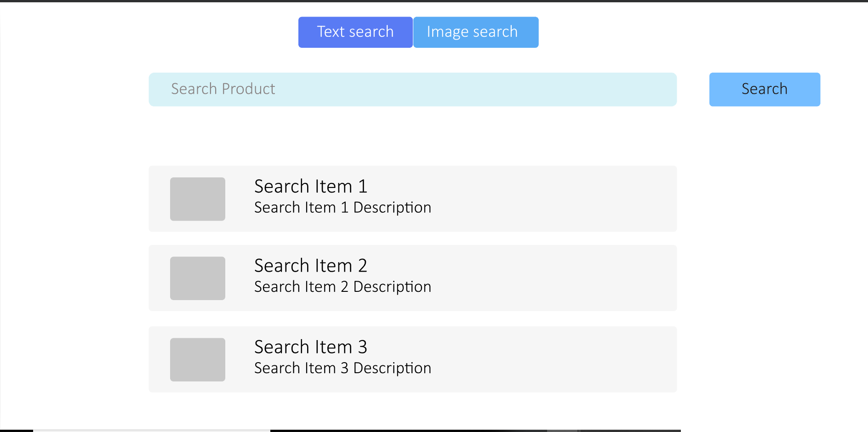Viewport: 868px width, 432px height.
Task: Select the Search Item 1 Description text
Action: (x=343, y=208)
